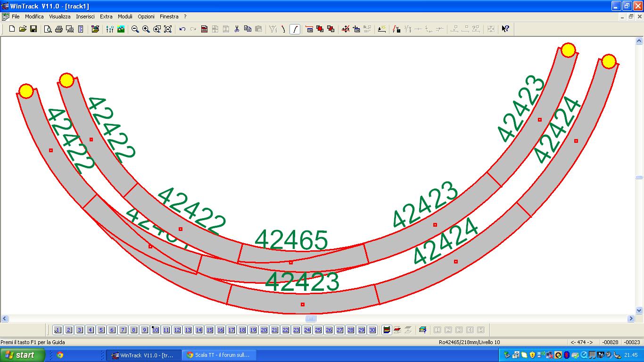
Task: Switch to layer 20
Action: [264, 330]
